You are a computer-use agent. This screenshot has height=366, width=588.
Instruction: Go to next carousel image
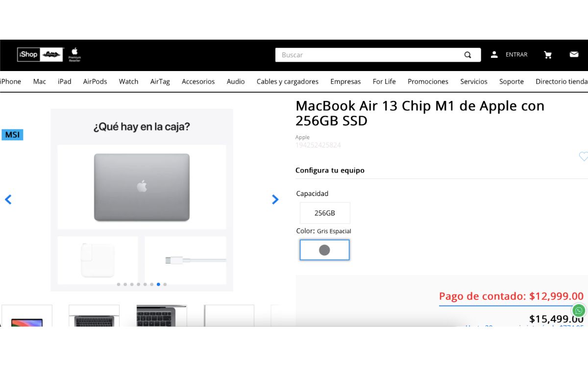click(275, 199)
